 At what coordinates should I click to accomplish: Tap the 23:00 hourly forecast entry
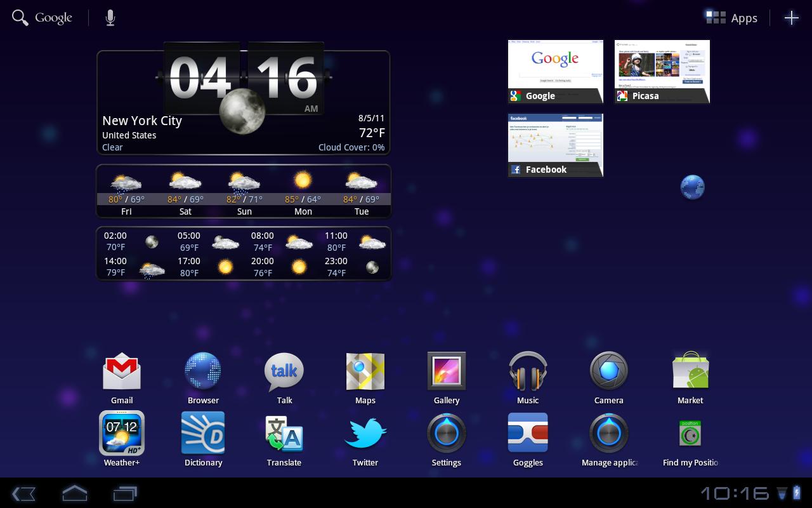(353, 267)
